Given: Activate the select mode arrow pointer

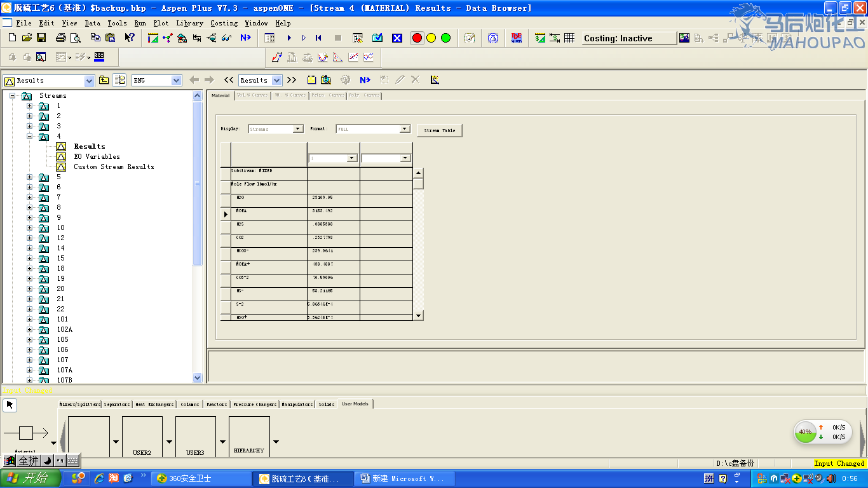Looking at the screenshot, I should (10, 405).
